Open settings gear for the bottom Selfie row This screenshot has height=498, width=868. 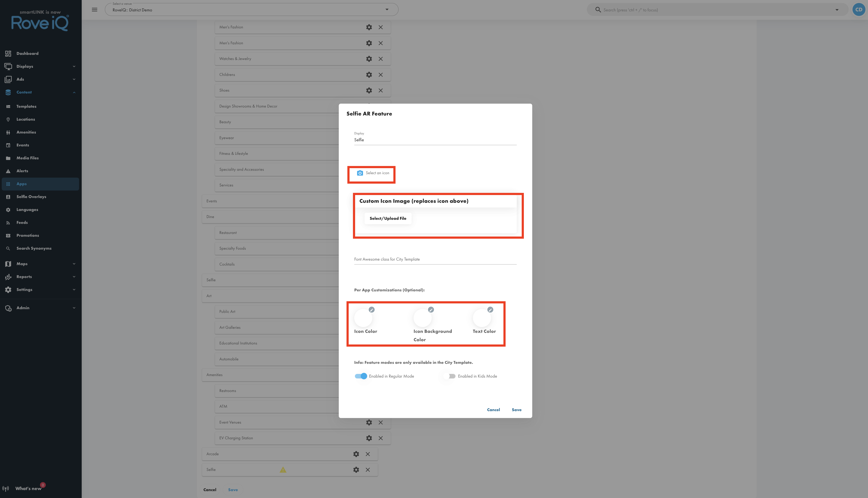tap(356, 470)
